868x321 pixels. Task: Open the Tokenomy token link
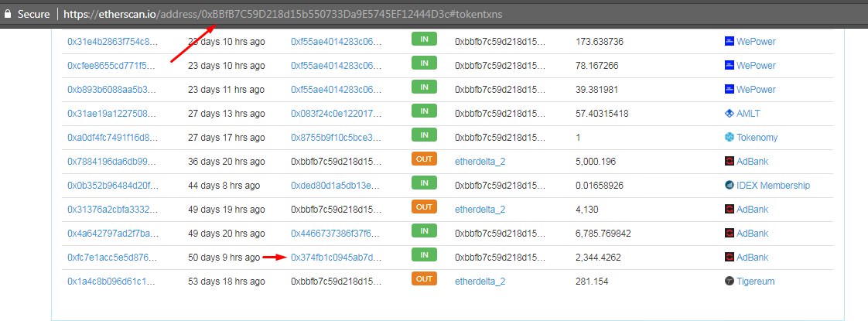757,137
